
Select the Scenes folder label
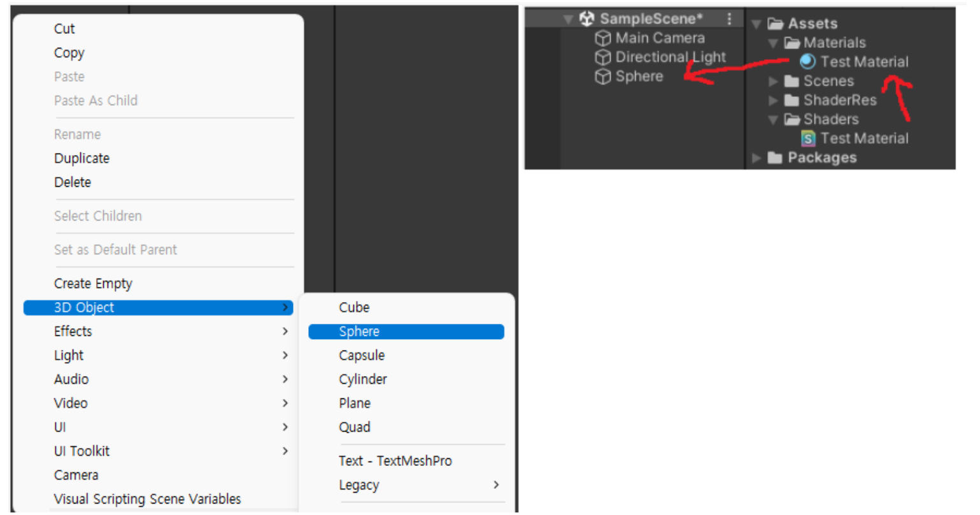pos(828,81)
